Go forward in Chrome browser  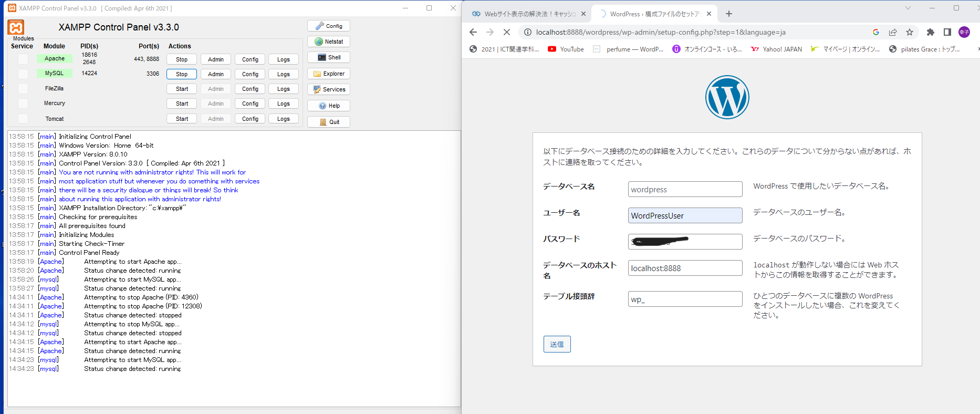pyautogui.click(x=490, y=32)
